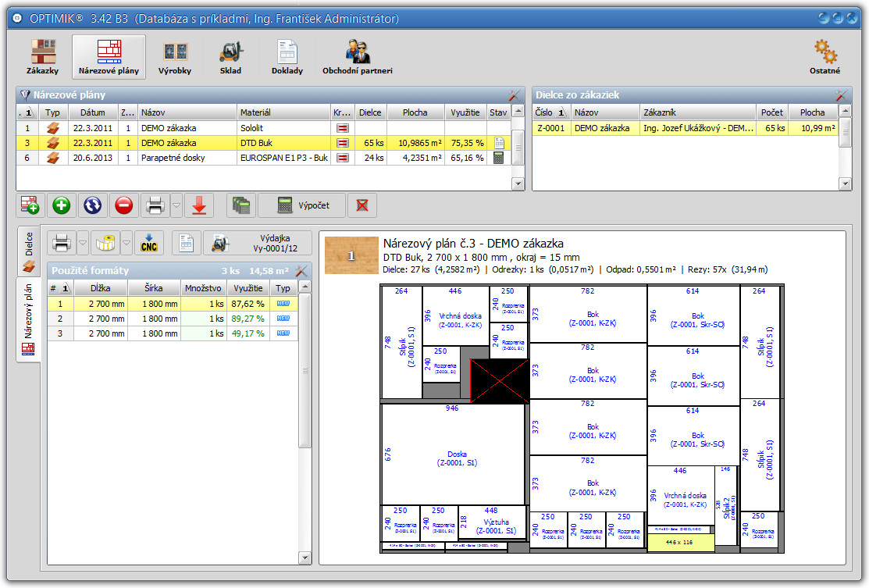Click tools icon of Použité formáty panel
Image resolution: width=869 pixels, height=588 pixels.
click(301, 270)
